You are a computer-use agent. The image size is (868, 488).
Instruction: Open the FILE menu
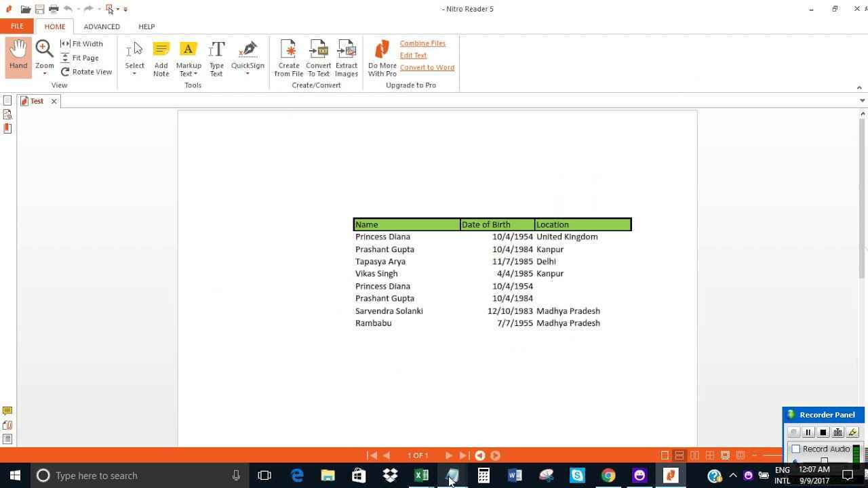tap(16, 26)
